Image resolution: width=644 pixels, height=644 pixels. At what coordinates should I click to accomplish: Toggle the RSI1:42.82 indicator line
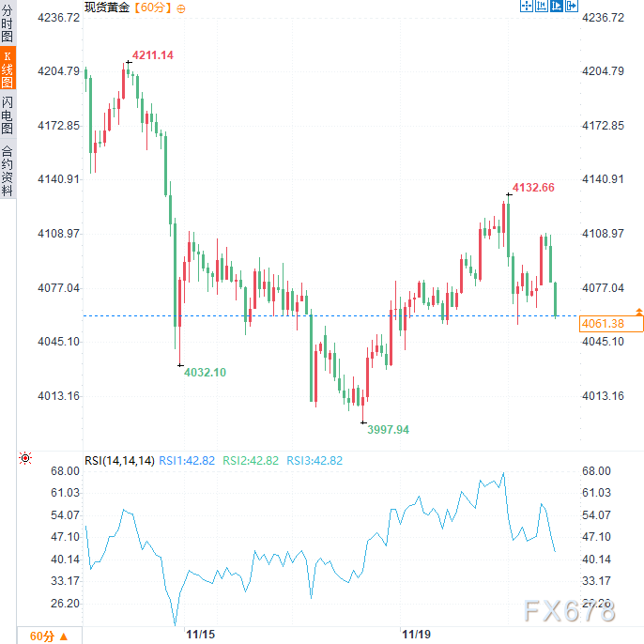pos(187,460)
